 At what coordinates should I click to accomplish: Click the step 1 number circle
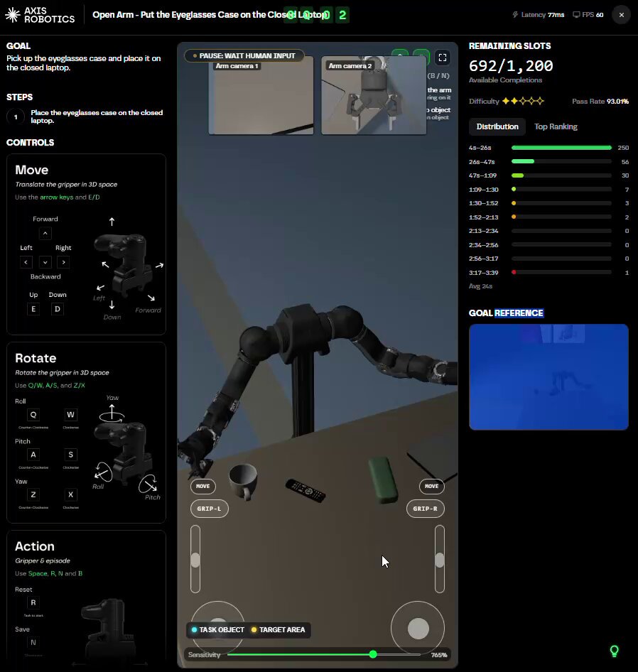tap(16, 116)
